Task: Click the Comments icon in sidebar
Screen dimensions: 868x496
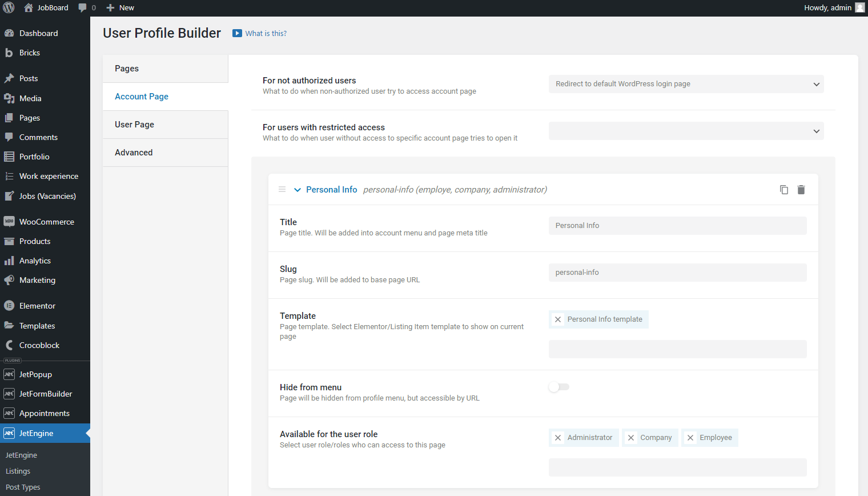Action: (x=9, y=137)
